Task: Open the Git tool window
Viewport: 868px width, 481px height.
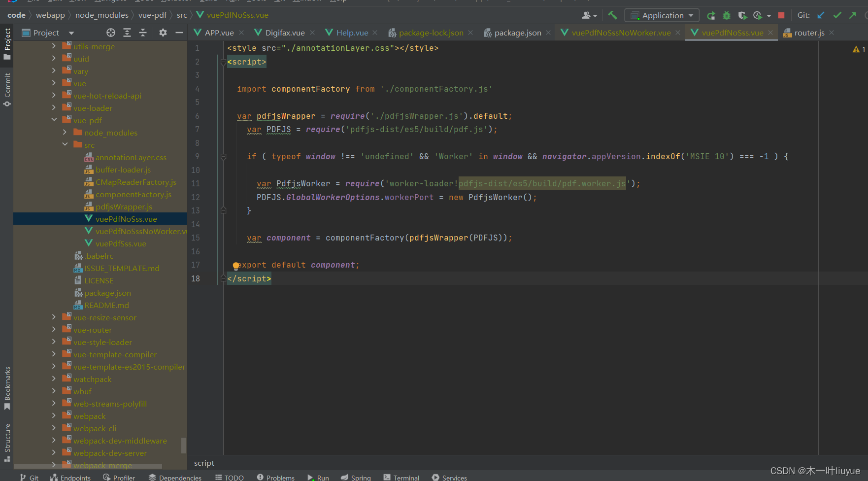Action: (29, 478)
